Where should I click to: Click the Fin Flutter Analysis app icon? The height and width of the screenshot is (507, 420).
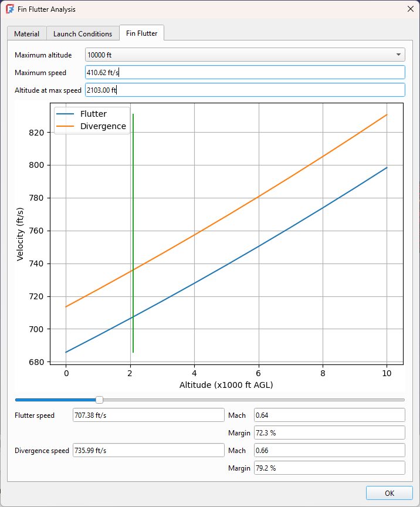[x=10, y=9]
